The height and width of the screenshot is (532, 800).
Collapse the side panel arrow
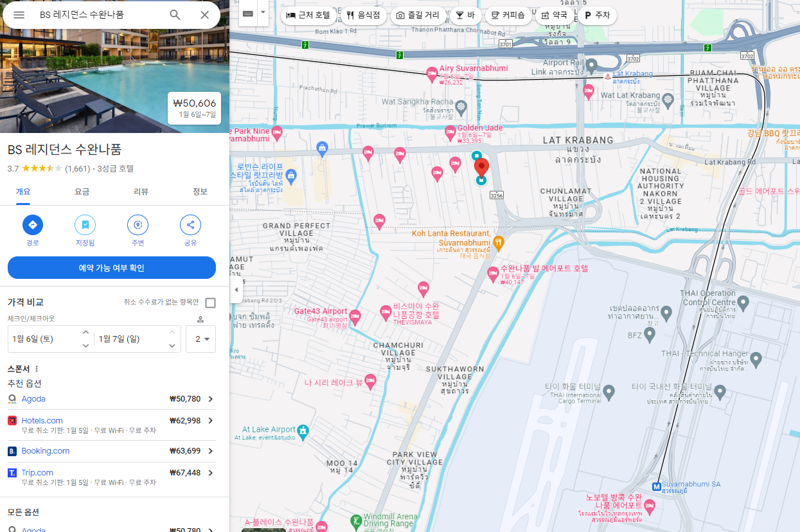pos(236,290)
